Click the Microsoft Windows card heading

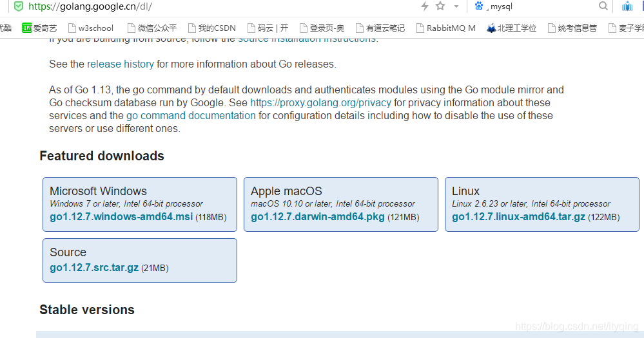pos(98,191)
